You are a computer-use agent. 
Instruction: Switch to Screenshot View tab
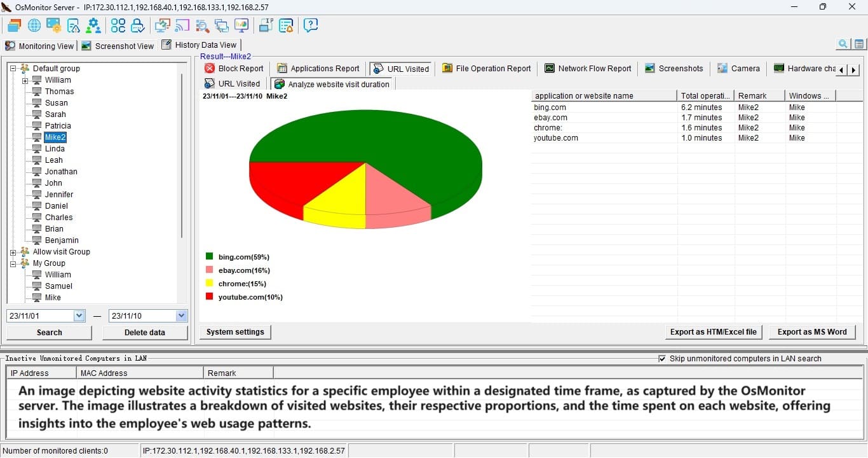pyautogui.click(x=118, y=46)
